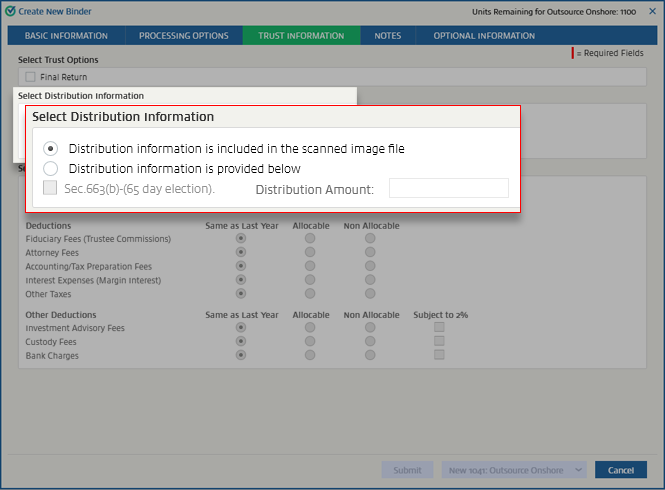Image resolution: width=665 pixels, height=490 pixels.
Task: Close the Create New Binder dialog
Action: tap(652, 10)
